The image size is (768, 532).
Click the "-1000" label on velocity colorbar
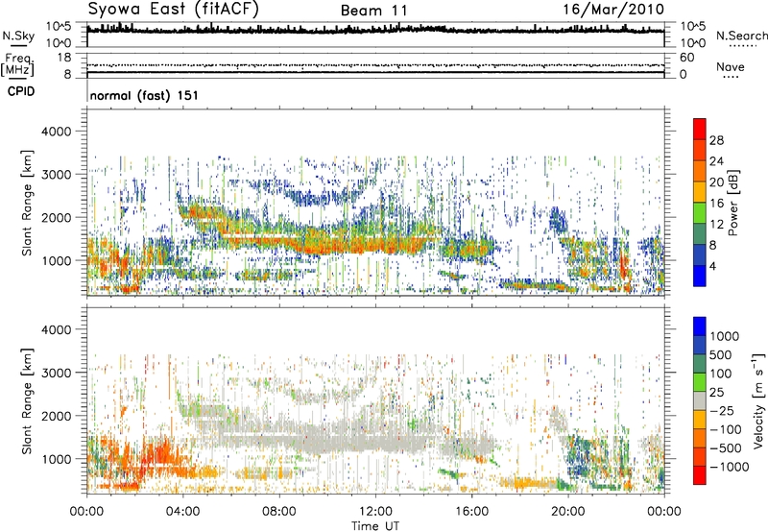point(729,467)
